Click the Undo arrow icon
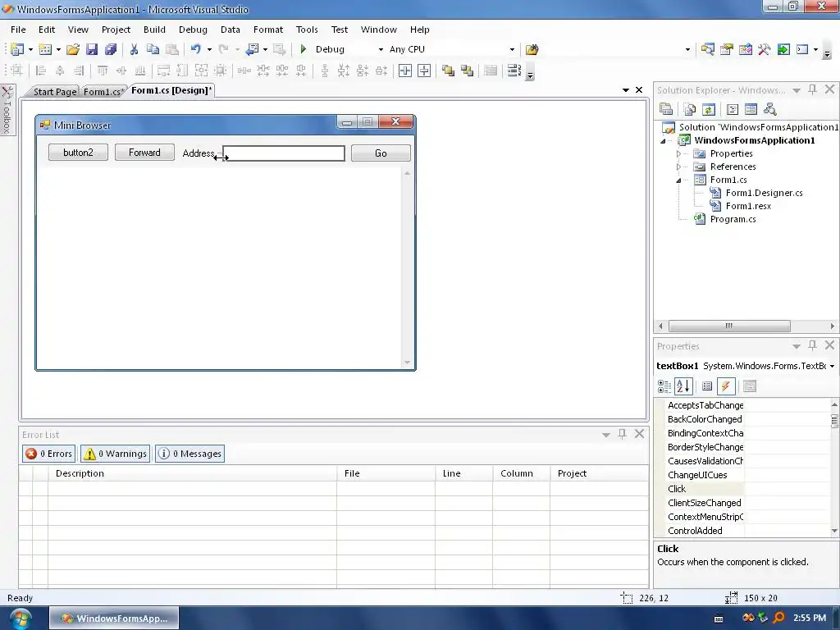This screenshot has height=630, width=840. (x=195, y=49)
